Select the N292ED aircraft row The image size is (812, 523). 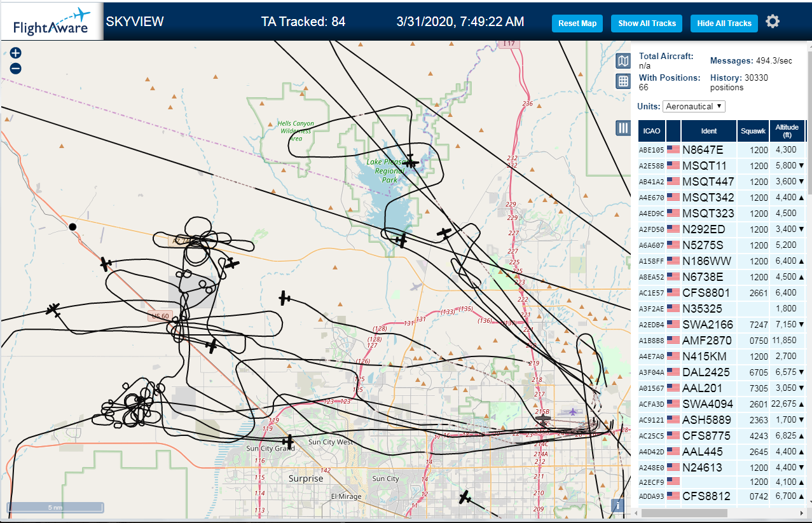click(x=722, y=229)
